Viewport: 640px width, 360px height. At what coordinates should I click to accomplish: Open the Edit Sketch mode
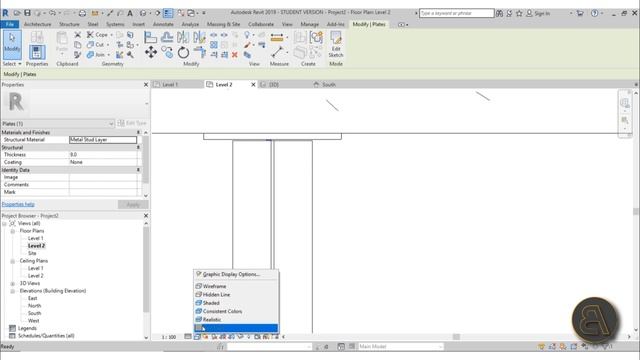336,44
